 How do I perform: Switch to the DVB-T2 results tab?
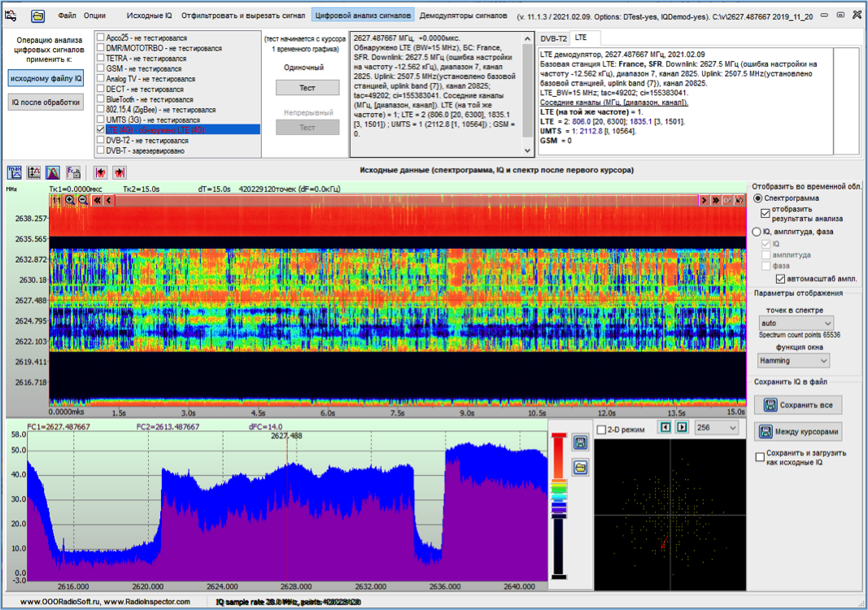pyautogui.click(x=553, y=38)
